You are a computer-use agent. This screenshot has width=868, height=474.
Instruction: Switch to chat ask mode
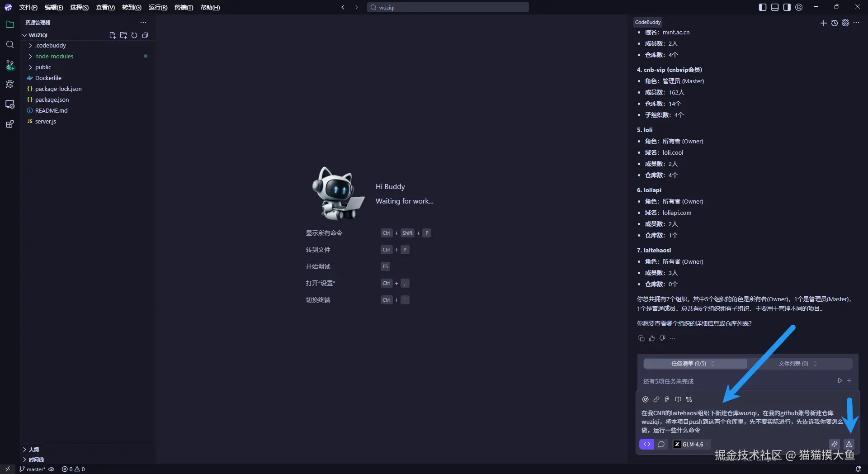[661, 444]
